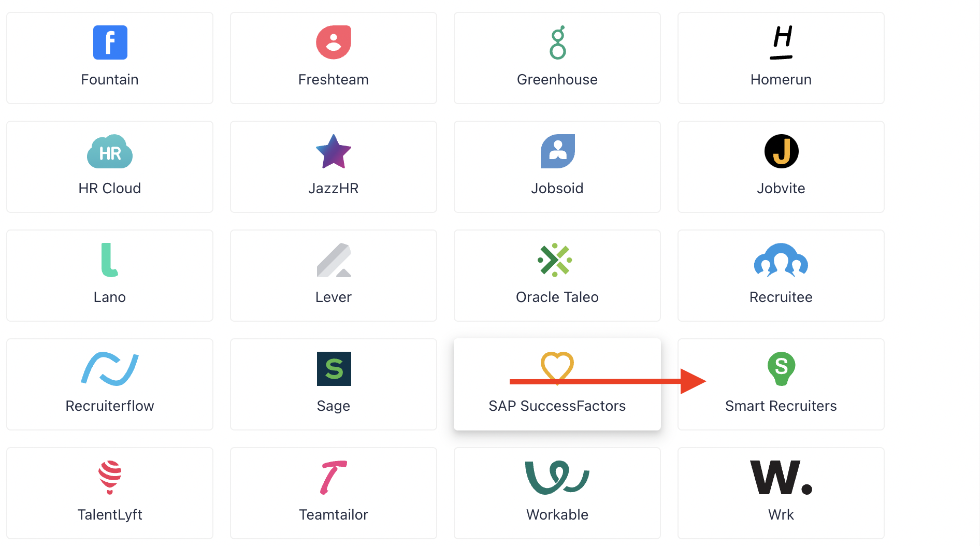Choose the Sage integration card
The image size is (980, 546).
click(x=334, y=384)
